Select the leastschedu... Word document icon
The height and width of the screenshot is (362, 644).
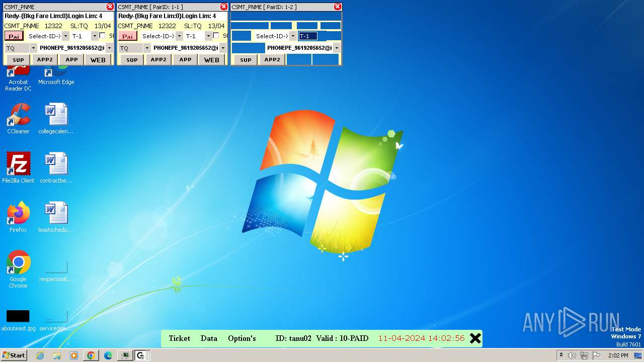[x=56, y=217]
